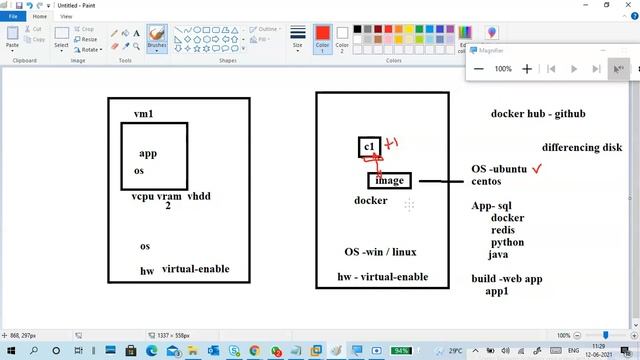This screenshot has width=640, height=360.
Task: Pick the black color swatch
Action: [358, 29]
